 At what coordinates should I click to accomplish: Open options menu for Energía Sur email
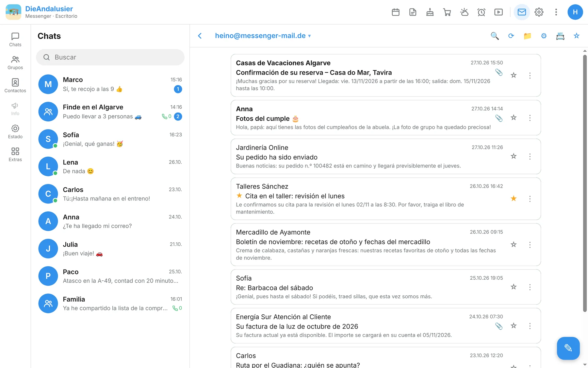click(x=530, y=326)
